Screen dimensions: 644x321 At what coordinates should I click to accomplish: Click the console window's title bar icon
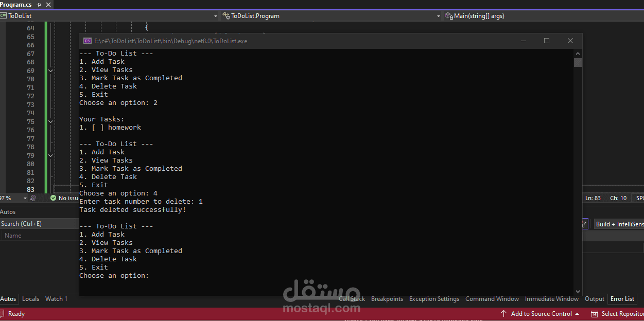coord(88,41)
